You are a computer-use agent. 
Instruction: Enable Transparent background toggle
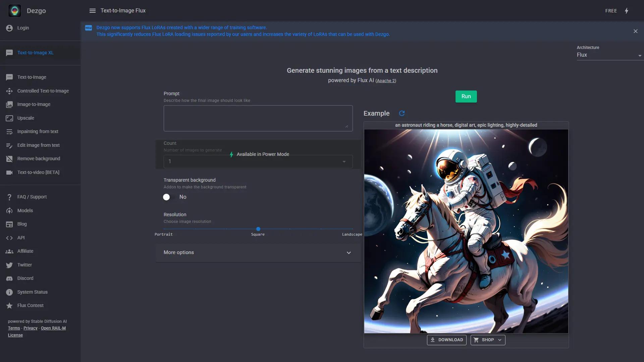point(167,197)
